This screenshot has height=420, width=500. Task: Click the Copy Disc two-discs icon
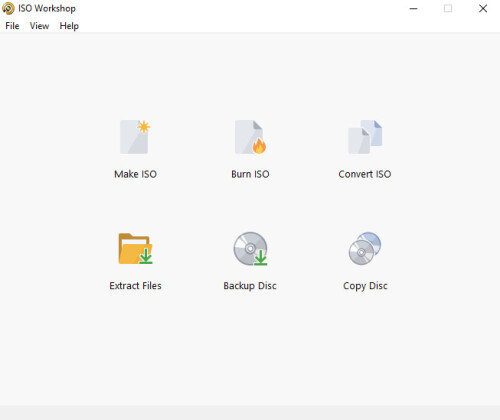365,249
